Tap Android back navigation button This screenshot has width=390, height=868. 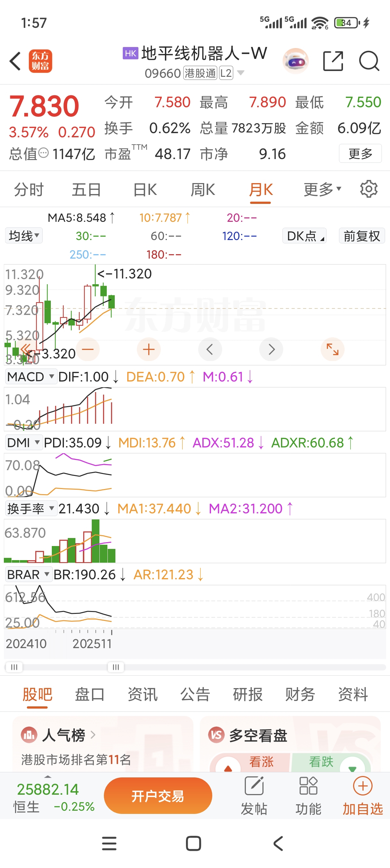point(278,843)
